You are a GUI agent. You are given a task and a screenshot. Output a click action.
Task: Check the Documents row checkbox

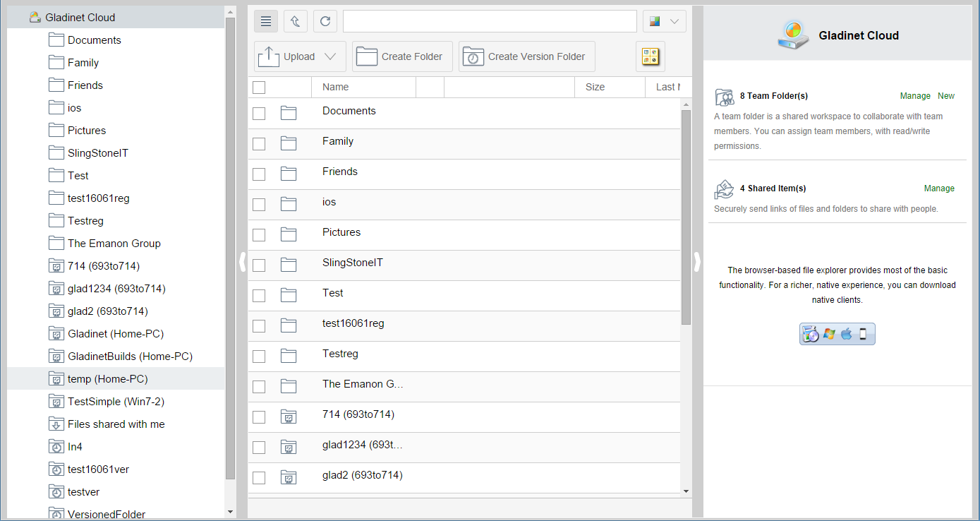click(259, 113)
